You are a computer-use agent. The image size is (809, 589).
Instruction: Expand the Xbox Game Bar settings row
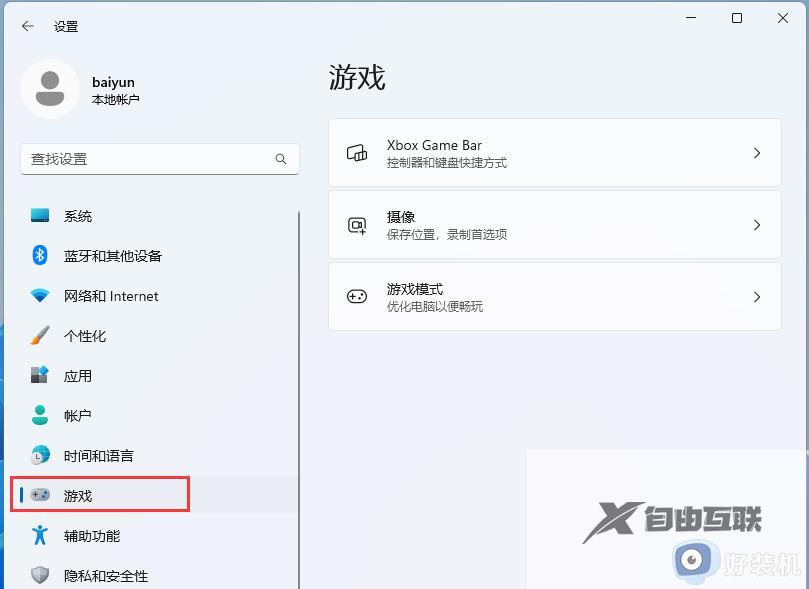(555, 152)
